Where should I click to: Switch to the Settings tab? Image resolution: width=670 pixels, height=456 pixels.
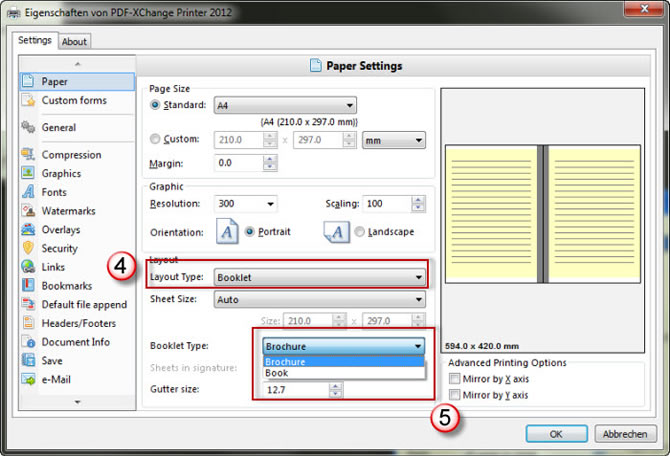click(x=35, y=40)
